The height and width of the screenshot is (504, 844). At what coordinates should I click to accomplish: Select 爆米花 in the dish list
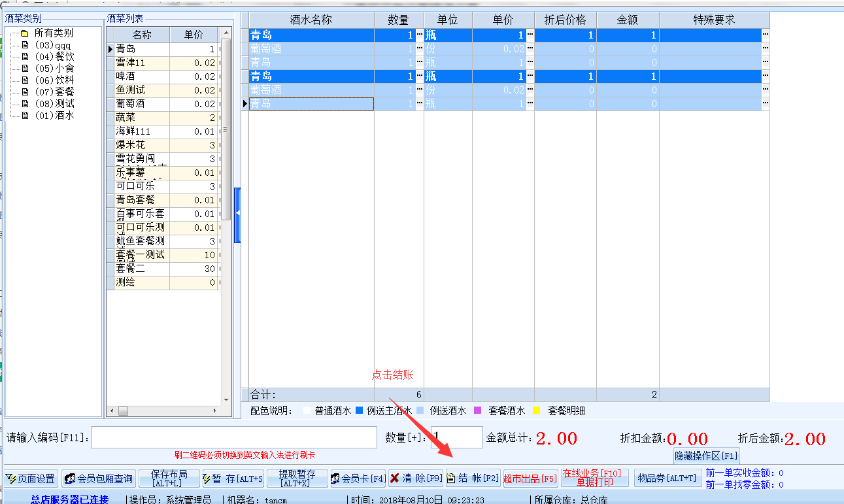pos(142,145)
